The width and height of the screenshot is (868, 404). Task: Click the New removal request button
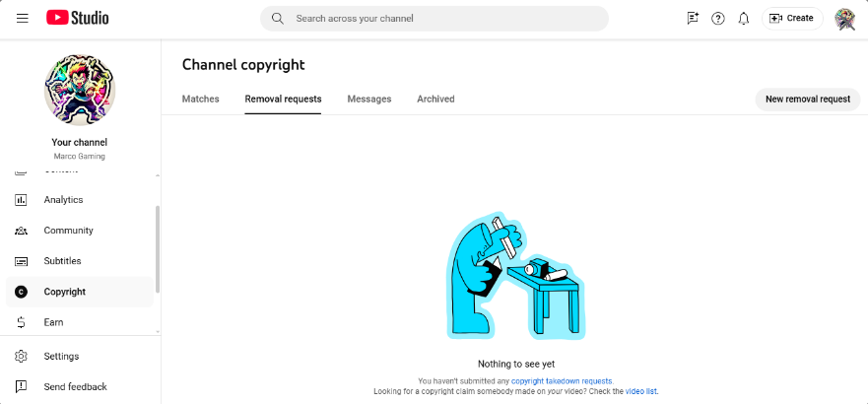click(x=808, y=100)
